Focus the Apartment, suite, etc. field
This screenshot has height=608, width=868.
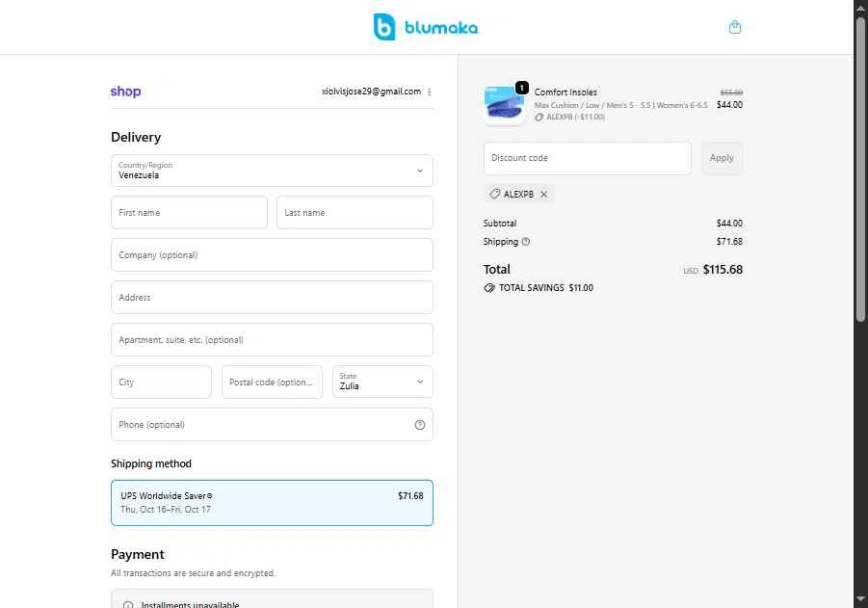(272, 340)
